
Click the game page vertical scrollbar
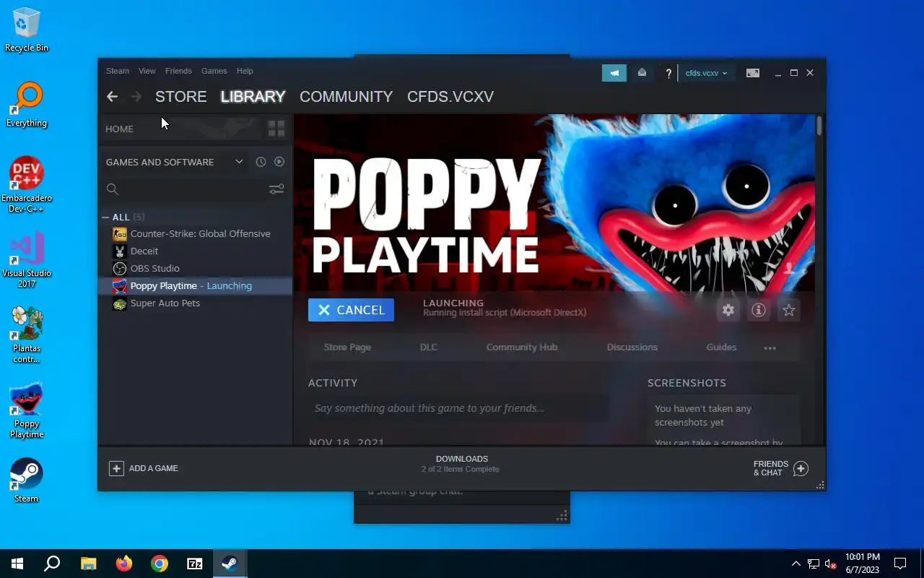pyautogui.click(x=819, y=126)
